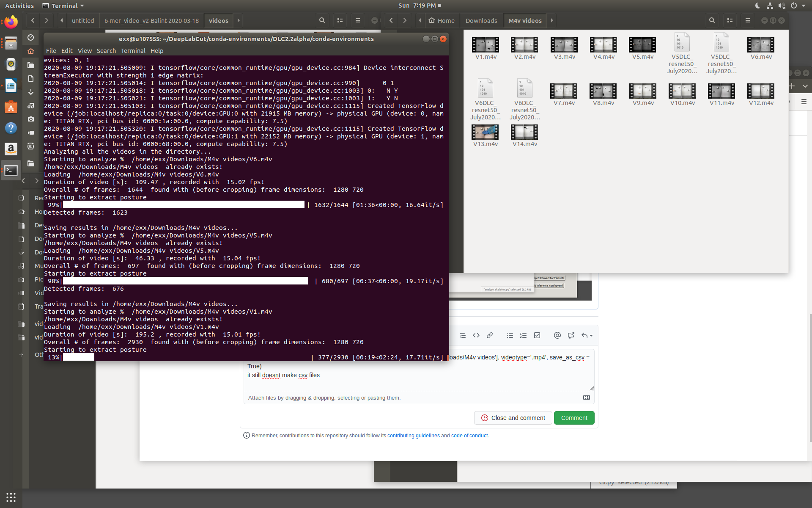Insert a code snippet in the comment

(x=476, y=335)
